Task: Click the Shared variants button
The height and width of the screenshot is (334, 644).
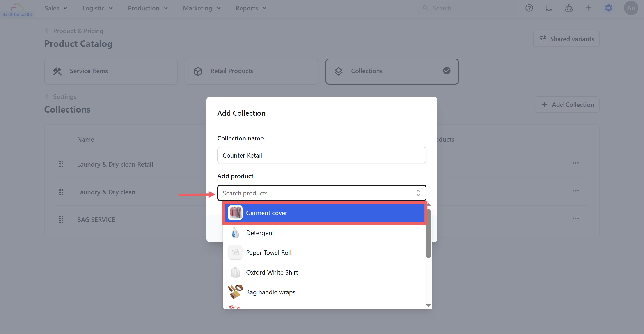Action: click(566, 39)
